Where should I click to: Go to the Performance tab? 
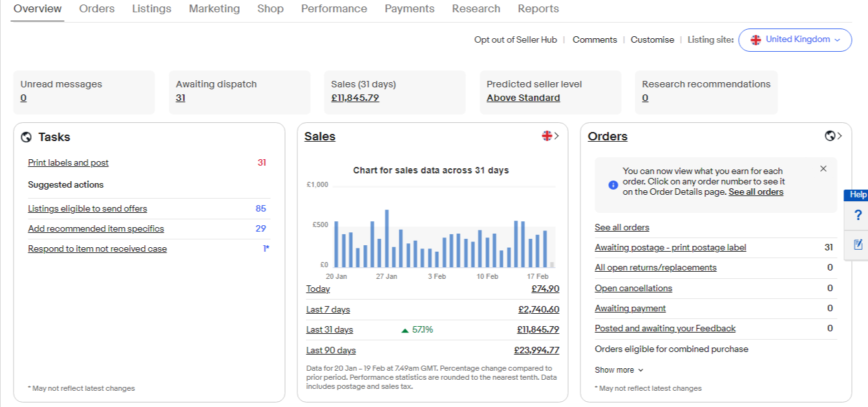click(x=334, y=9)
